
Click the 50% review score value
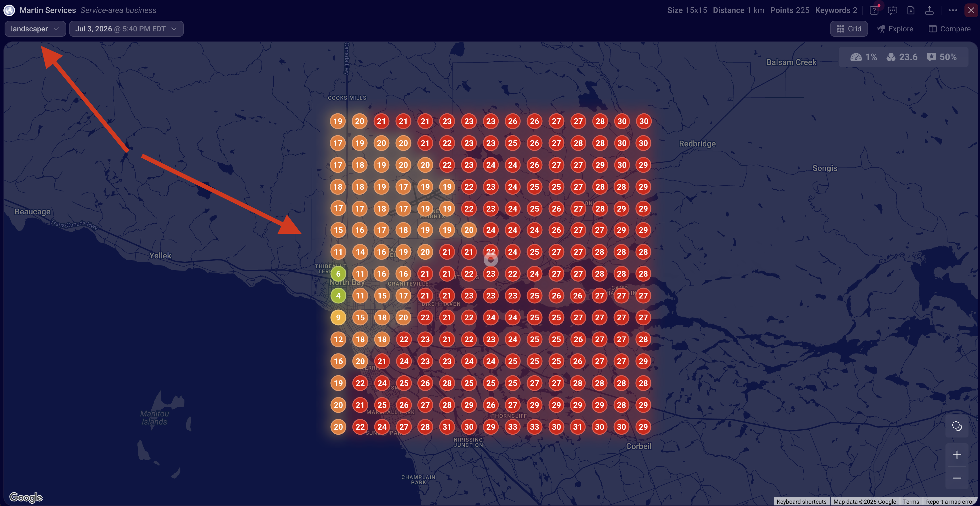(x=948, y=57)
